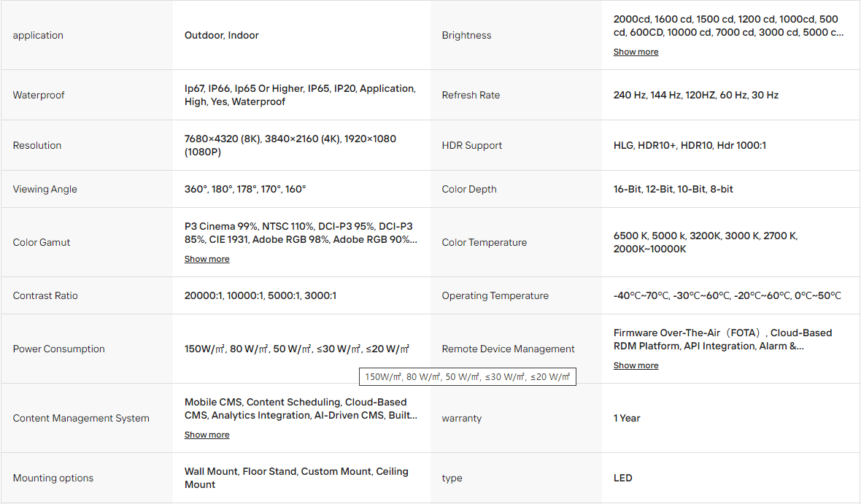Viewport: 861px width, 504px height.
Task: Click the 'Operating Temperature' label
Action: coord(495,295)
